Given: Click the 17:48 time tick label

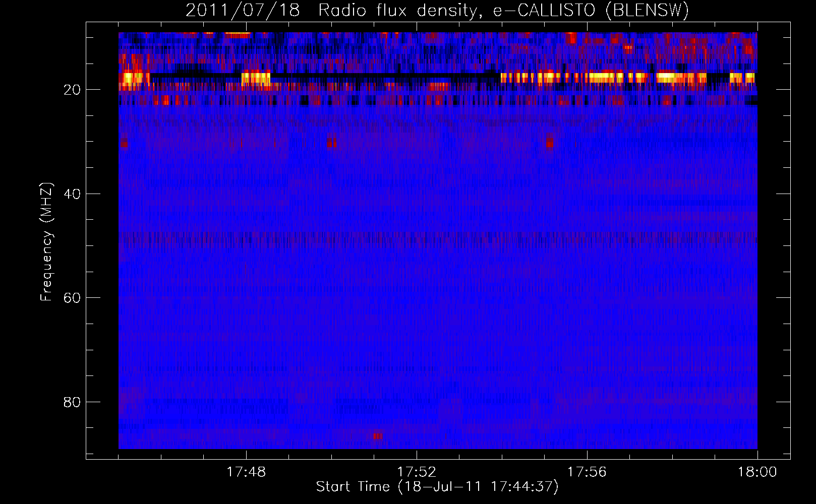Looking at the screenshot, I should coord(246,472).
